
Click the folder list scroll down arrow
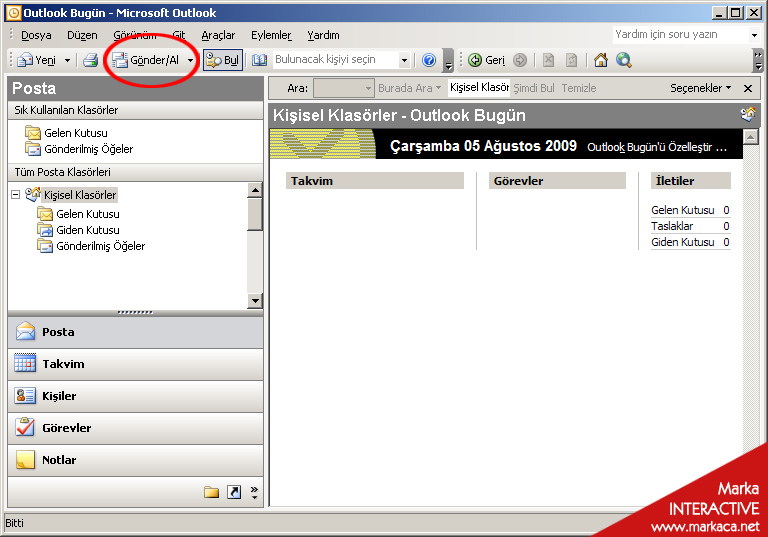[255, 300]
